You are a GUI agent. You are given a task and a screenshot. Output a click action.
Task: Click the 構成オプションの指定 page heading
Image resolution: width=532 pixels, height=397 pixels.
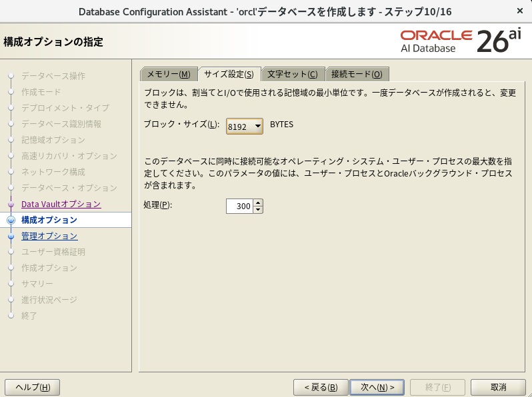point(53,42)
